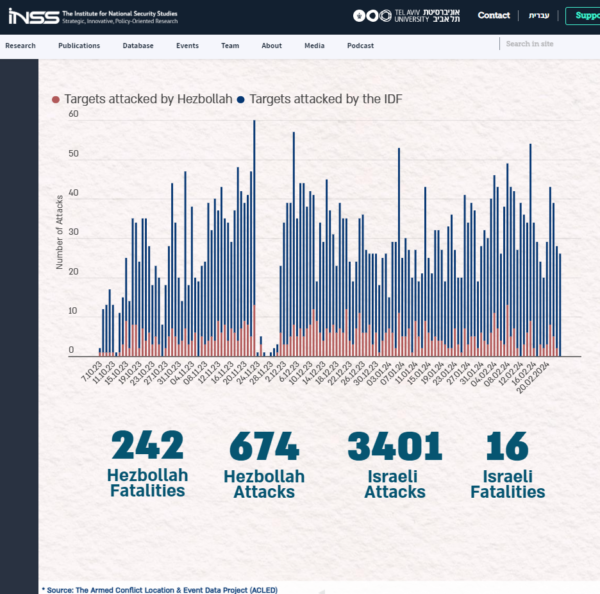Open the Team menu item
This screenshot has width=600, height=594.
pos(230,46)
